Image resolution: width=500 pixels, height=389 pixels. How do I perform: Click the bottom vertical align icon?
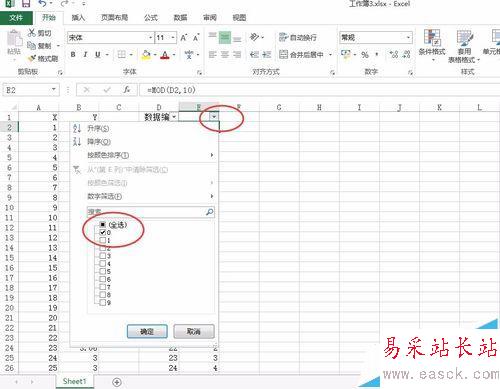point(237,38)
